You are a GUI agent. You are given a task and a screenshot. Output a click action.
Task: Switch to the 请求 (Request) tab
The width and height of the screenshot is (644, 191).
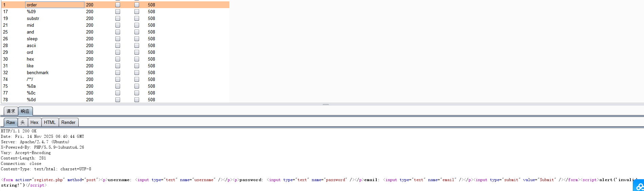(11, 111)
